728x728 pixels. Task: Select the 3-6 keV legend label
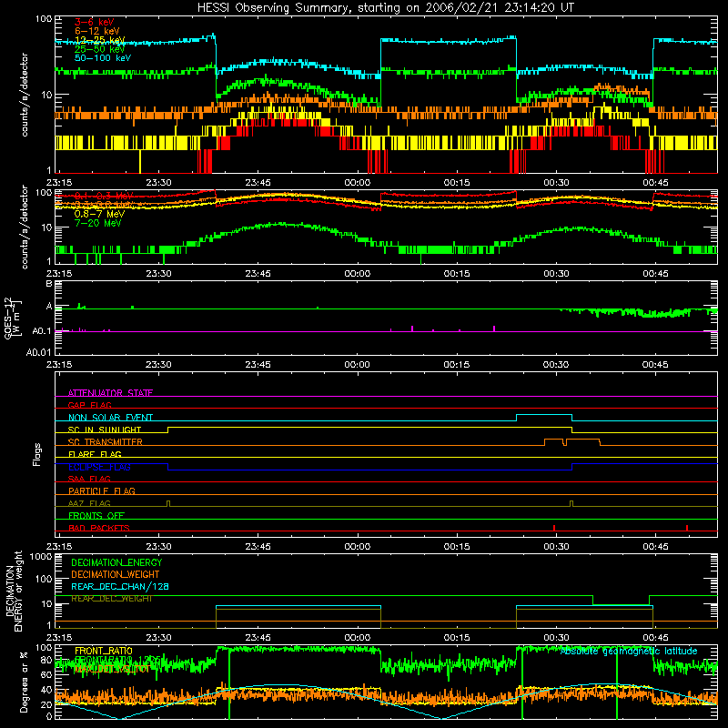point(95,22)
